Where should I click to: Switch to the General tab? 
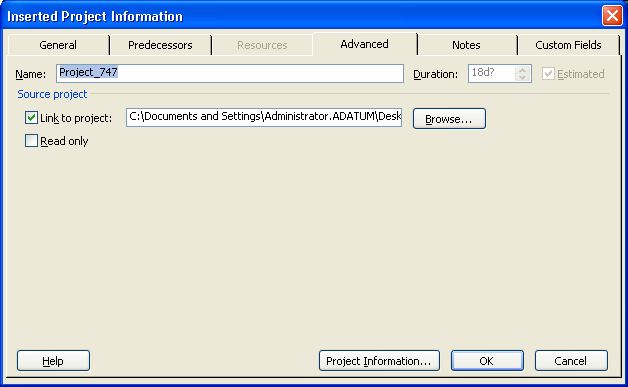tap(58, 45)
